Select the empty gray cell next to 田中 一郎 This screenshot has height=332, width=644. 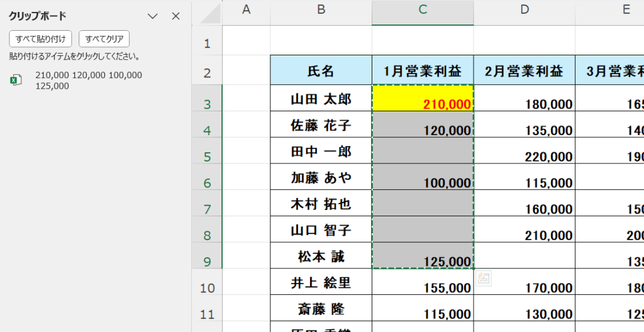coord(423,152)
